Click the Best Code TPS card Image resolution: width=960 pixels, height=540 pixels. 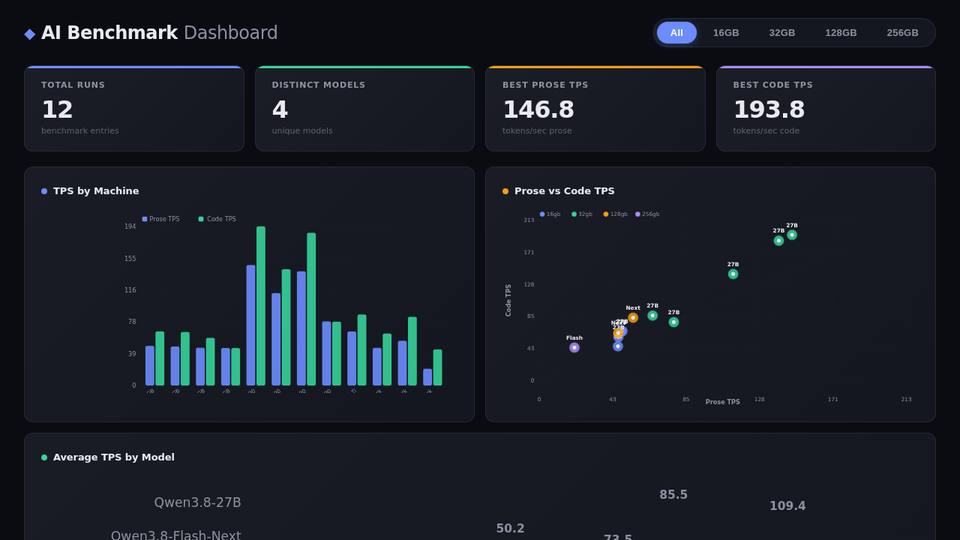coord(826,108)
